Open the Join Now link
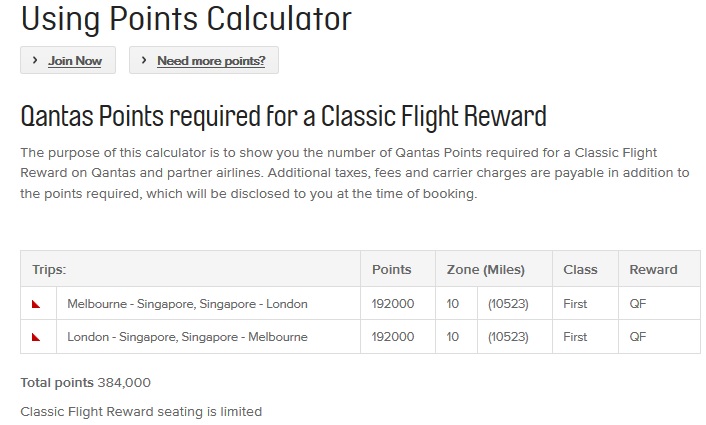The image size is (706, 425). tap(75, 61)
